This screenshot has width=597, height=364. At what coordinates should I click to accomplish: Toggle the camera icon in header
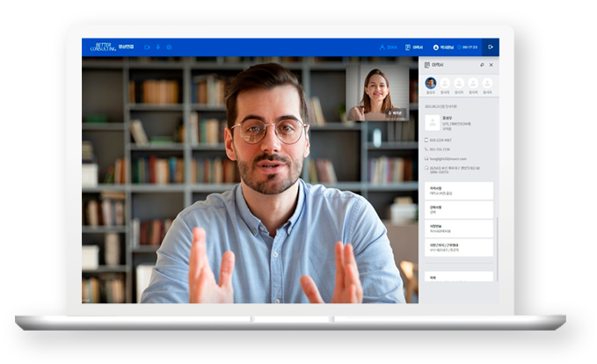coord(147,47)
